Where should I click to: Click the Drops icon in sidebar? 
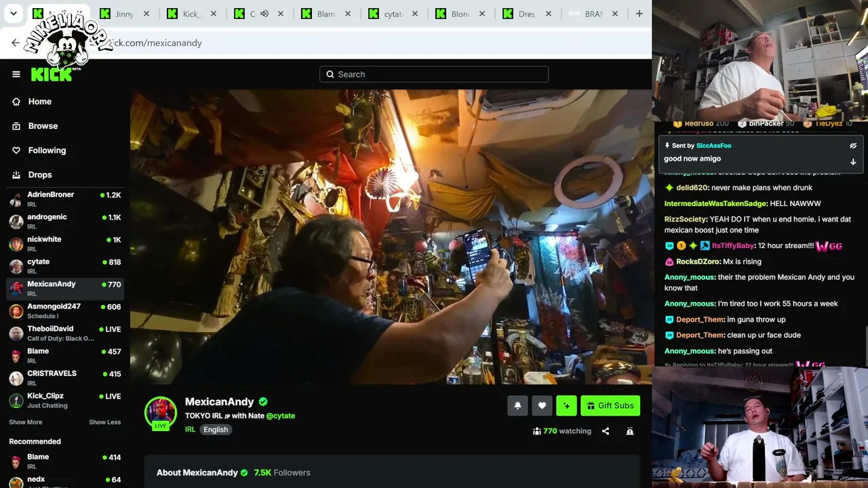[x=16, y=175]
